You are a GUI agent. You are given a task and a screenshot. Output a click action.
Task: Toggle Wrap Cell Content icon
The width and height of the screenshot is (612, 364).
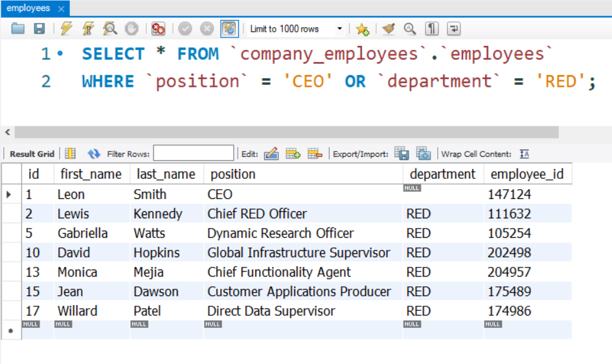pyautogui.click(x=524, y=154)
